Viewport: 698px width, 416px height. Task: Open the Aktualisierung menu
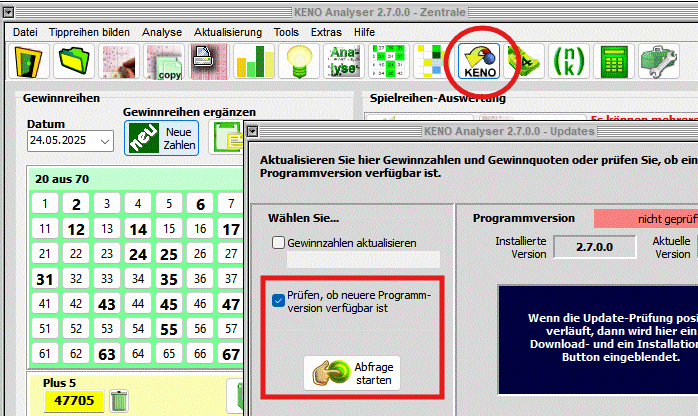[228, 32]
